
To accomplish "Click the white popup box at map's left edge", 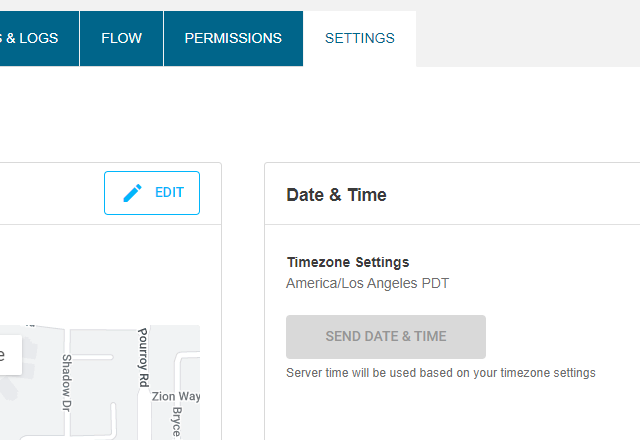I will [x=8, y=355].
